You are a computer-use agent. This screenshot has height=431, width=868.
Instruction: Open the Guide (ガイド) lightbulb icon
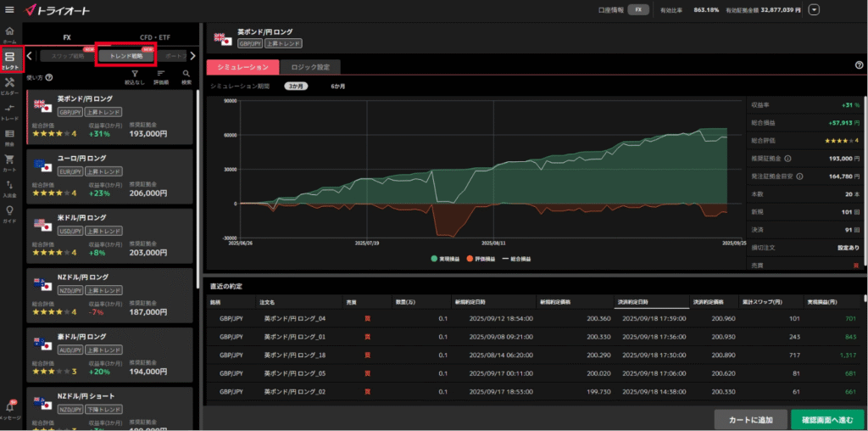point(9,212)
